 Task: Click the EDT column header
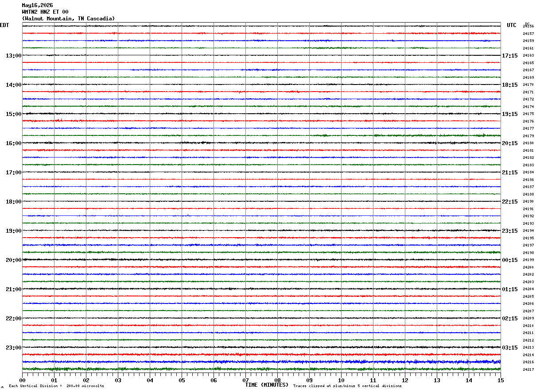pos(4,25)
